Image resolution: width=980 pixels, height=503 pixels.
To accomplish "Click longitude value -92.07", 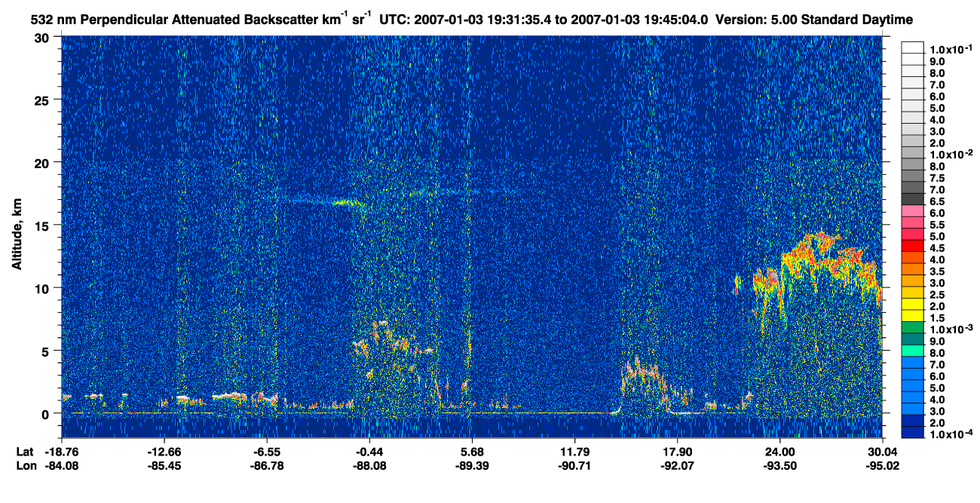I will click(677, 465).
